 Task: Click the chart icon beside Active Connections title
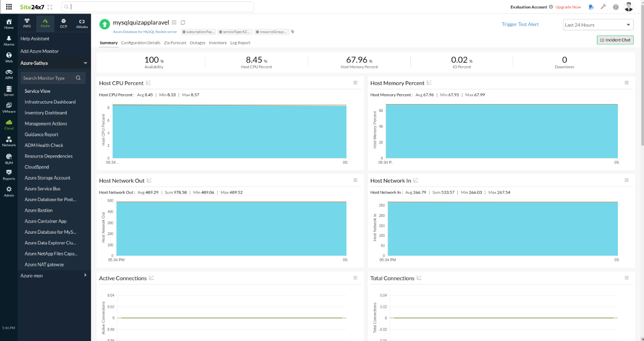(151, 278)
